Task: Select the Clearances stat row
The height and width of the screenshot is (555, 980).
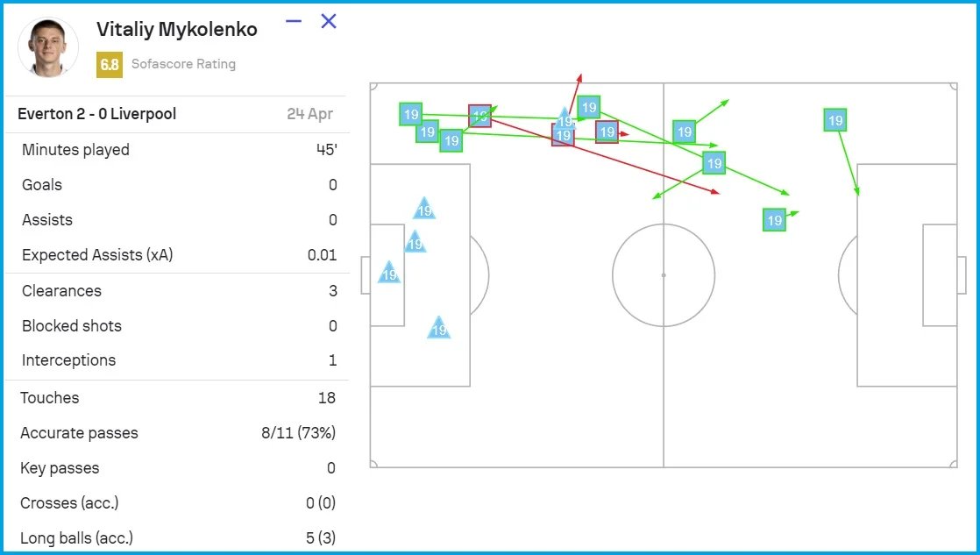Action: (x=178, y=291)
